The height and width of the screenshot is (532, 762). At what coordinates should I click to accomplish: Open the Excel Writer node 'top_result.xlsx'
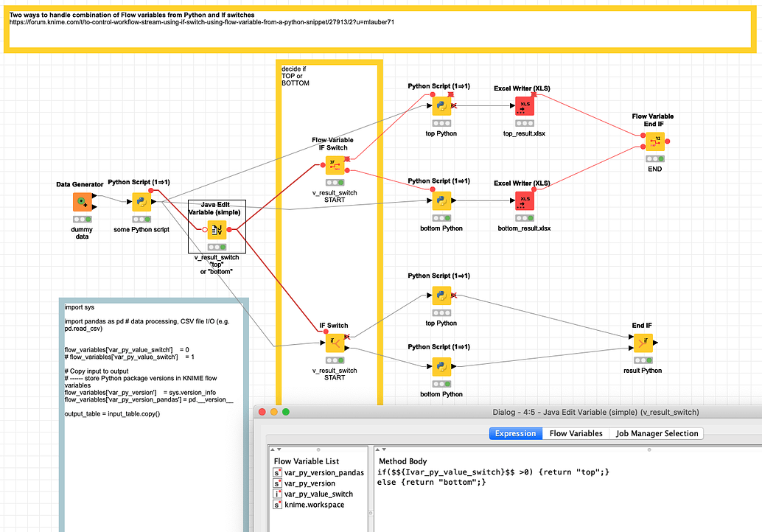point(524,105)
